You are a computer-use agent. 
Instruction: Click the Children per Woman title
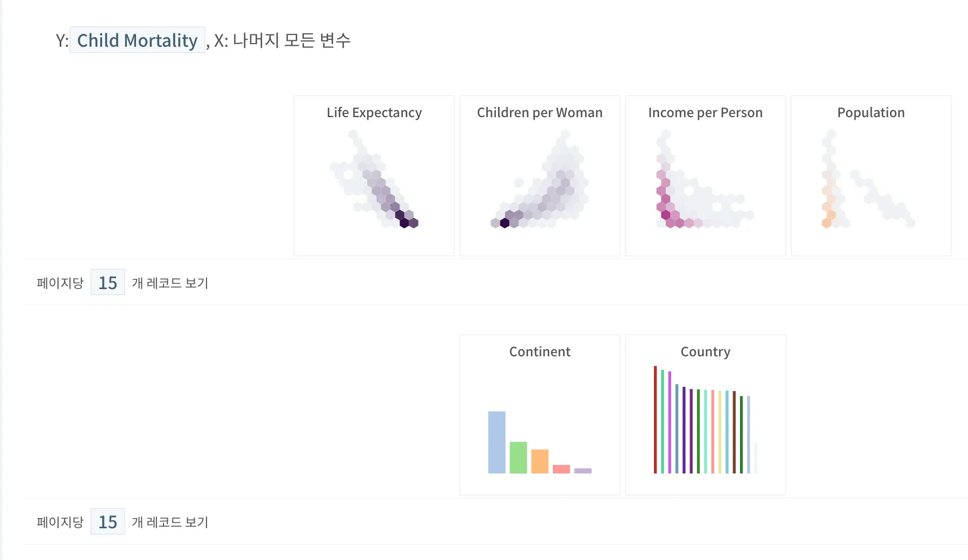(x=540, y=112)
